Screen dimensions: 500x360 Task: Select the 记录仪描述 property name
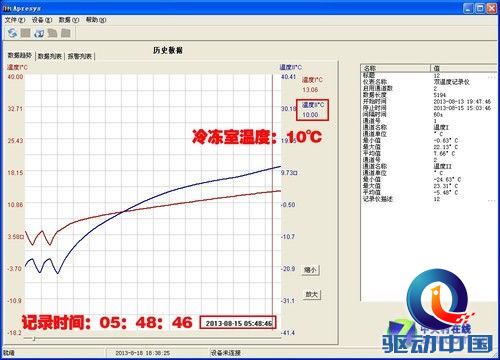click(x=378, y=199)
